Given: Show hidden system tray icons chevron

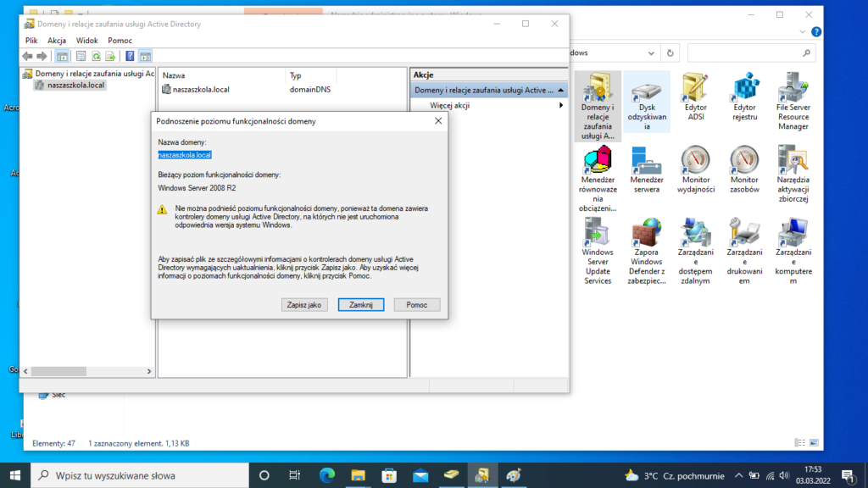Looking at the screenshot, I should [x=739, y=475].
